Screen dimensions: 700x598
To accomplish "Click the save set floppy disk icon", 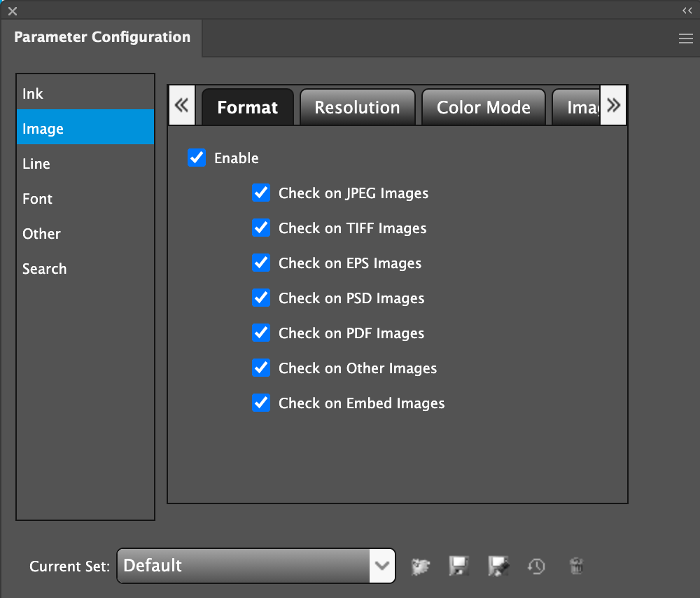I will (458, 566).
